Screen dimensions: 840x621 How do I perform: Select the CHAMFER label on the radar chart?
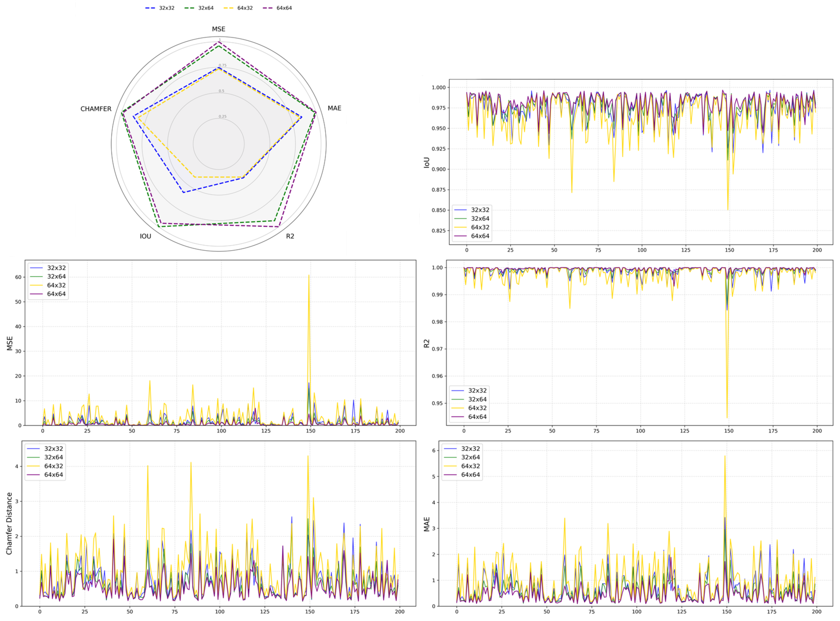[96, 109]
